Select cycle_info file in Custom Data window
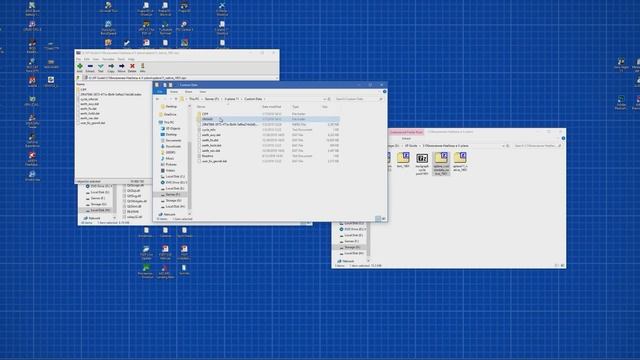Image resolution: width=640 pixels, height=360 pixels. tap(268, 130)
